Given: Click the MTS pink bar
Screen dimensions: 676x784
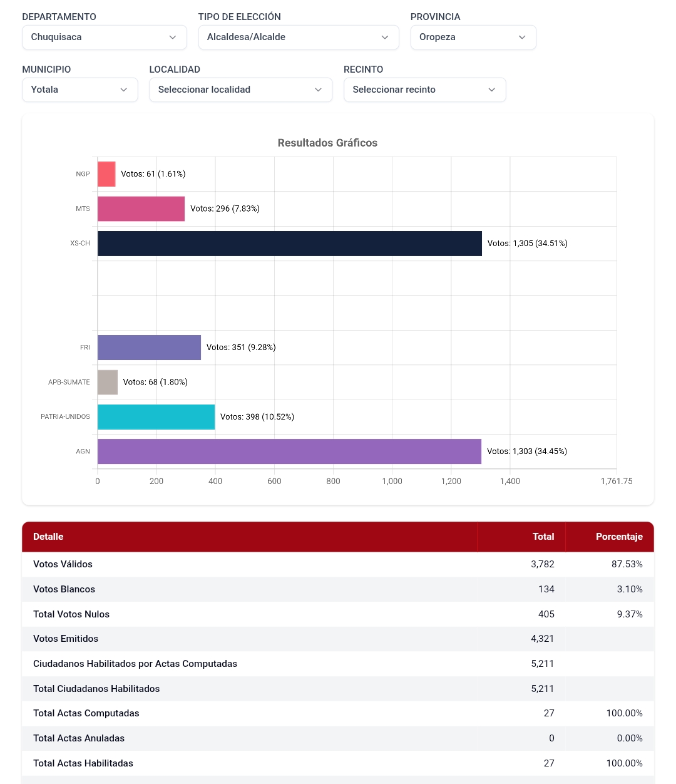Looking at the screenshot, I should point(141,209).
